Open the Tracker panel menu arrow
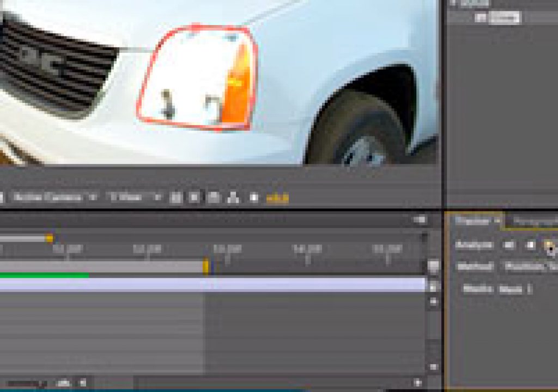This screenshot has width=558, height=392. pyautogui.click(x=498, y=221)
